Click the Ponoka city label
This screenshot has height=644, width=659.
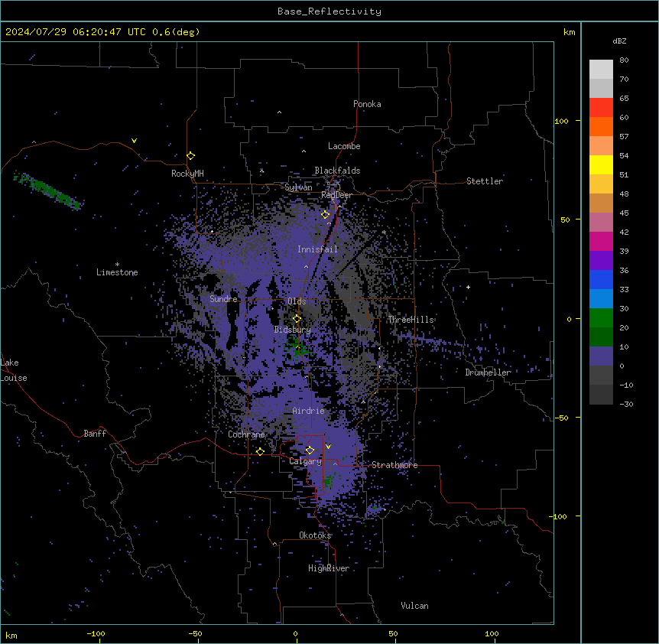tap(367, 104)
